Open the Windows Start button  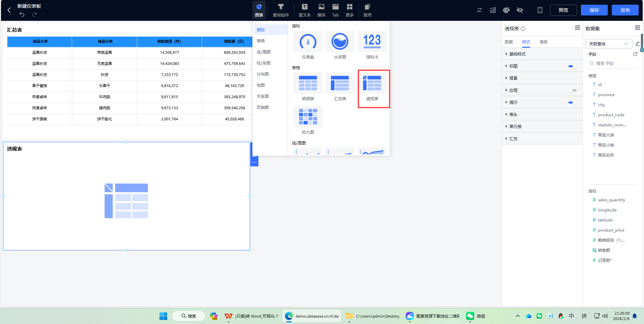[x=163, y=316]
